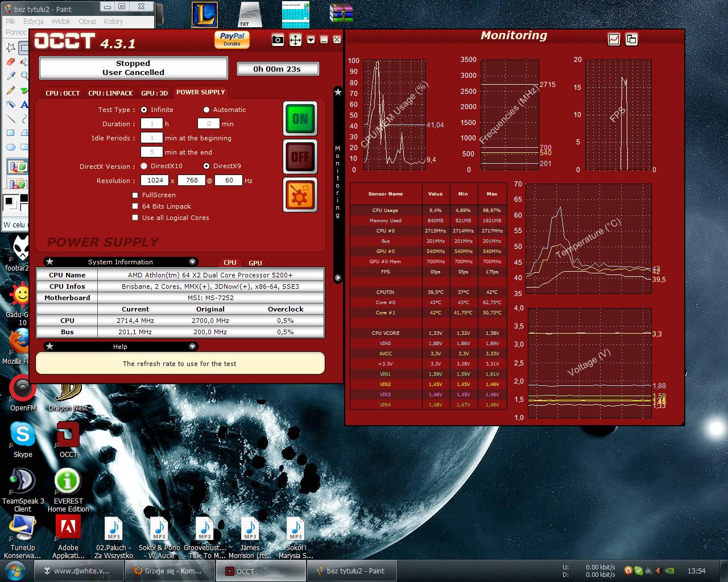Start the test with the green ON button
This screenshot has height=582, width=728.
point(300,119)
